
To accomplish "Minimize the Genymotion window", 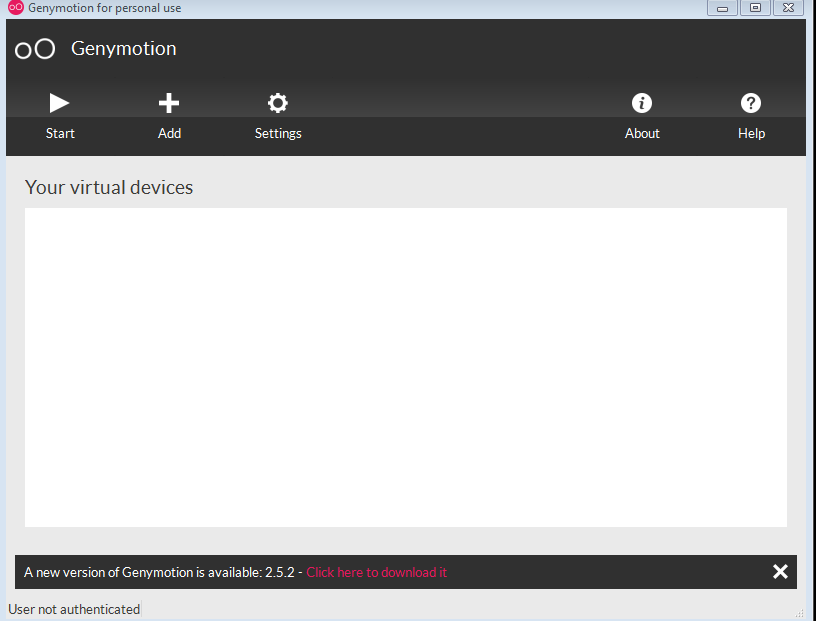I will (722, 8).
